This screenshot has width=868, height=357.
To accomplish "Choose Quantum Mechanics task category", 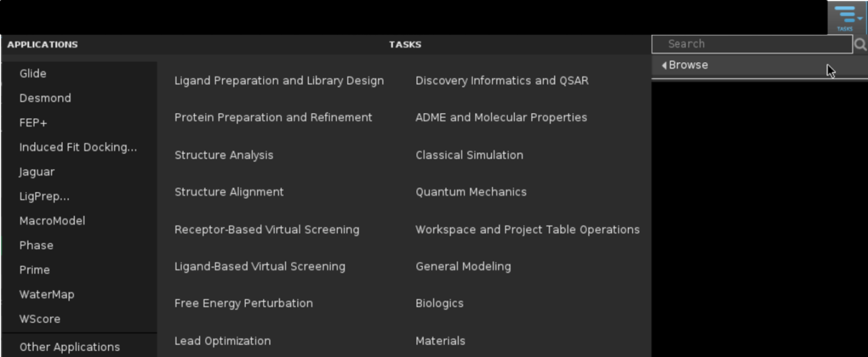I will click(471, 192).
